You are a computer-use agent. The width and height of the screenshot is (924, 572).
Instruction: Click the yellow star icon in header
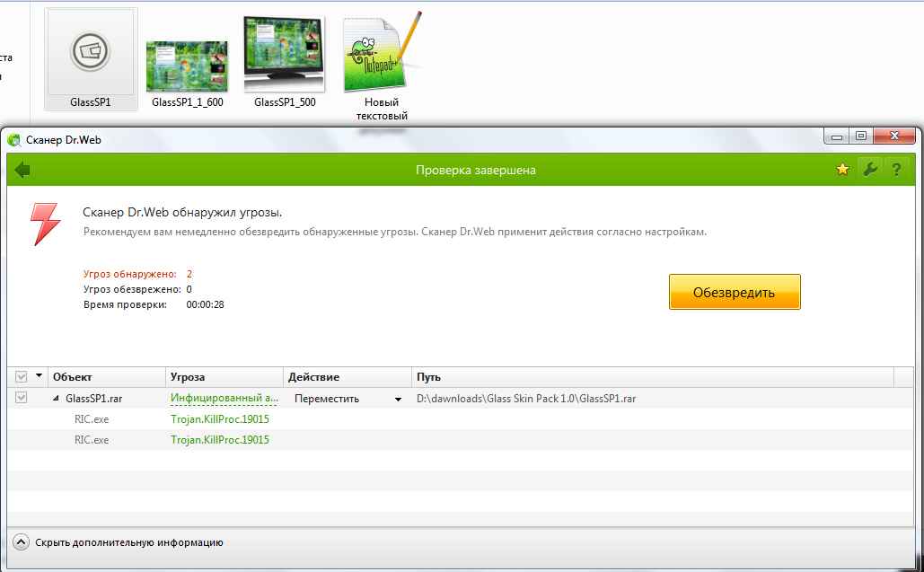[842, 170]
